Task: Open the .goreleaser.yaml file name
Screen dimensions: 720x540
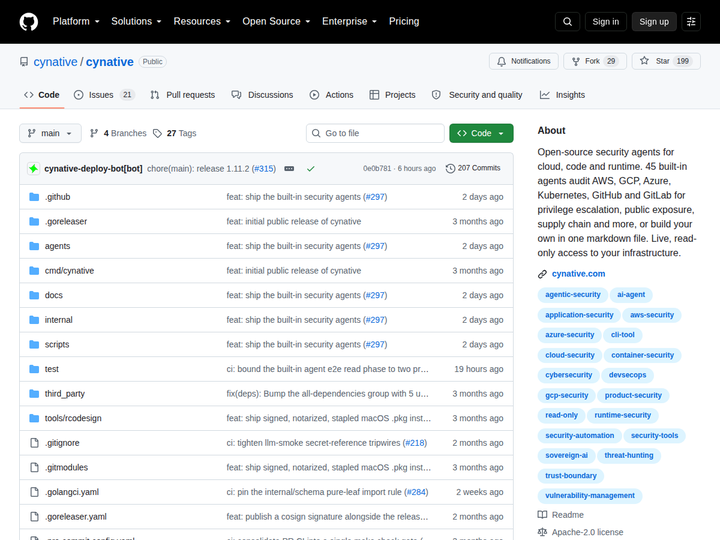Action: (x=76, y=517)
